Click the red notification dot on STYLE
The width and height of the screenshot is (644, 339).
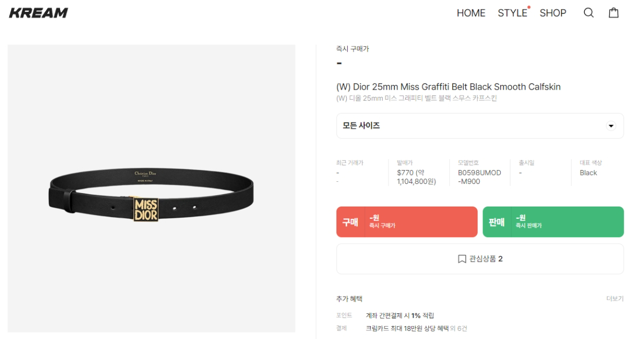click(529, 8)
